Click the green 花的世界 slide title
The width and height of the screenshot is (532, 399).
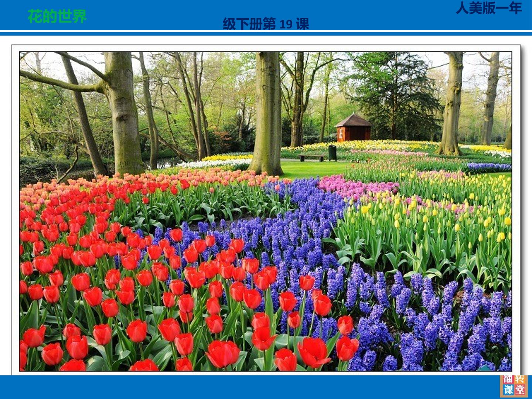(57, 16)
